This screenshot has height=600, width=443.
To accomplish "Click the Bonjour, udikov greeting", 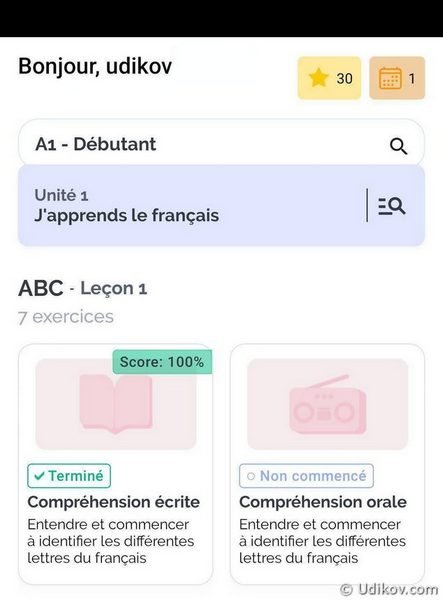I will (x=95, y=66).
